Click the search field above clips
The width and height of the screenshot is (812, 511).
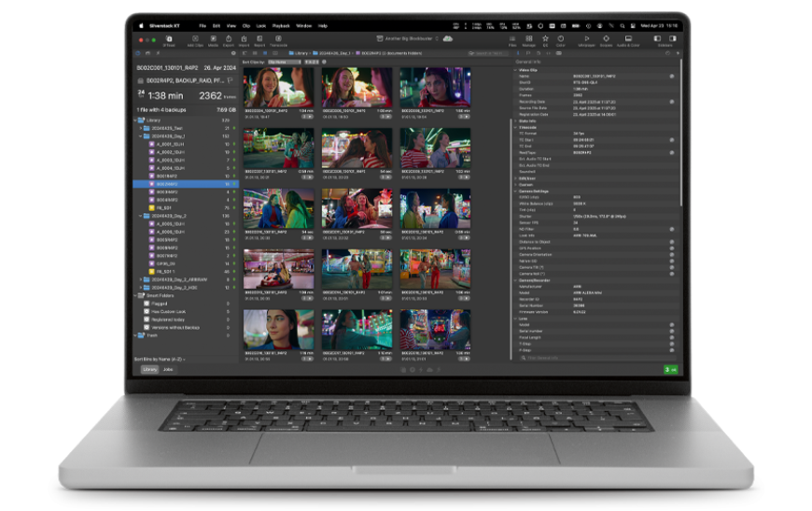pos(488,53)
